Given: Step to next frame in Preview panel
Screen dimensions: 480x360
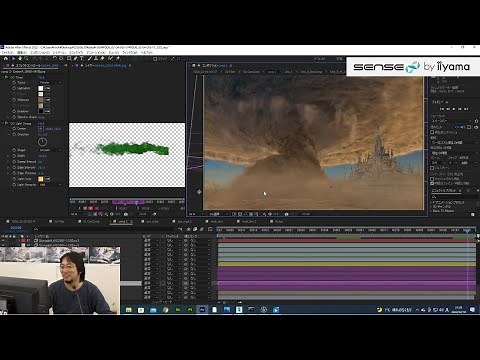Looking at the screenshot, I should pos(460,109).
